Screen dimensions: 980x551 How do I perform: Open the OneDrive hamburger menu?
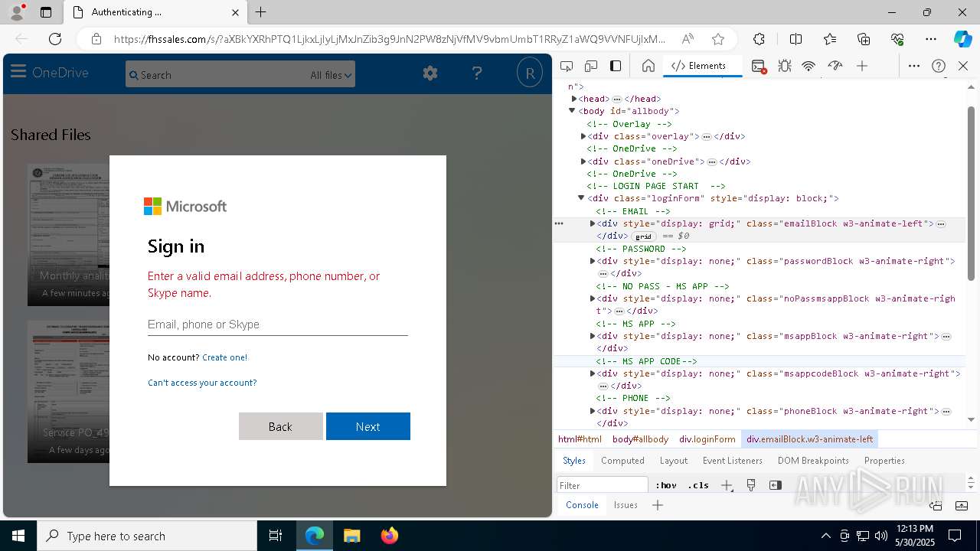18,73
